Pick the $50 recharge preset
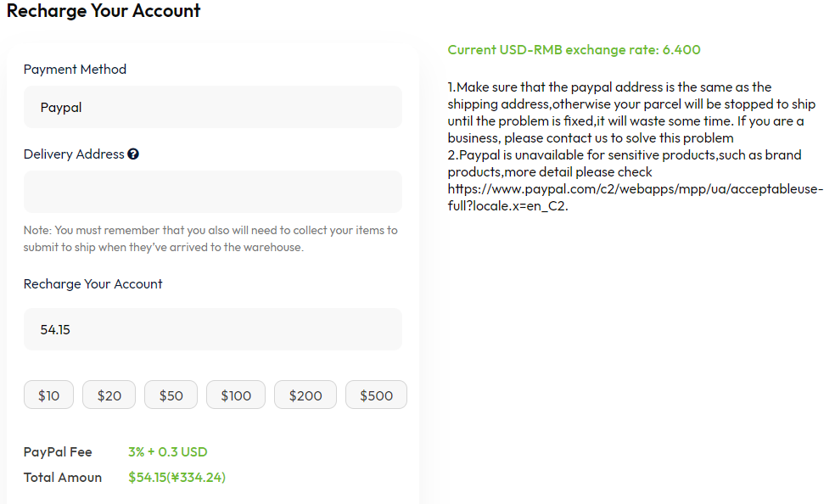This screenshot has height=504, width=835. (x=171, y=395)
